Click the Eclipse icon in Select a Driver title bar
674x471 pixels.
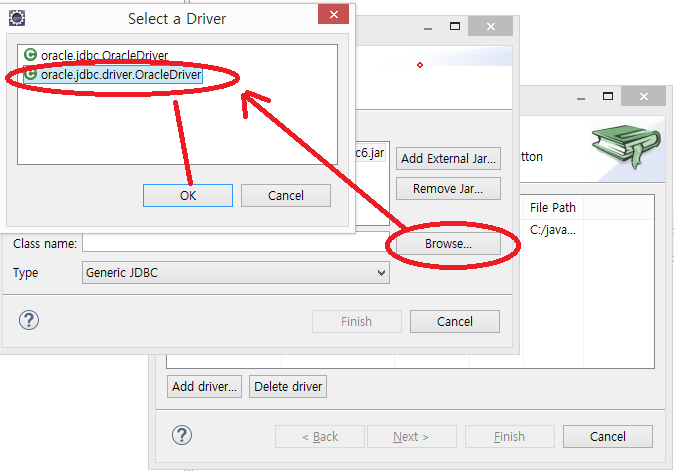(x=17, y=18)
